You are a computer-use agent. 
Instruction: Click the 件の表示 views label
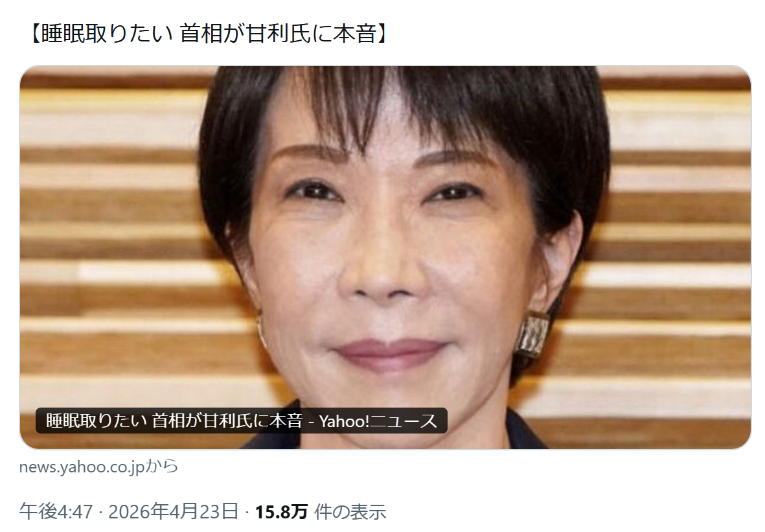350,511
